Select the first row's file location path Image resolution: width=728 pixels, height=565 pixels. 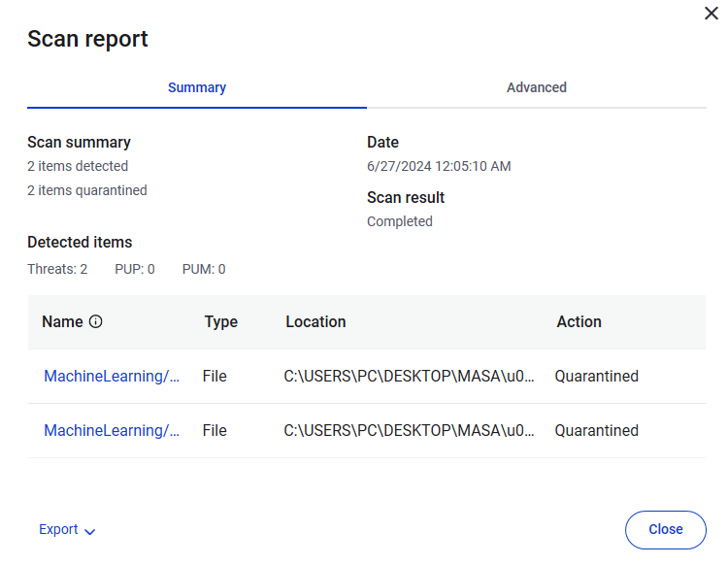pyautogui.click(x=409, y=377)
